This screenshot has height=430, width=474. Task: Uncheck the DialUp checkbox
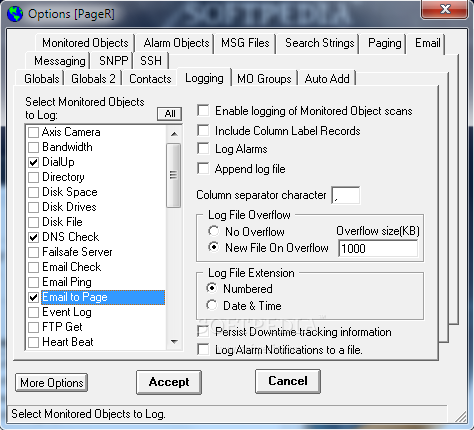tap(33, 162)
